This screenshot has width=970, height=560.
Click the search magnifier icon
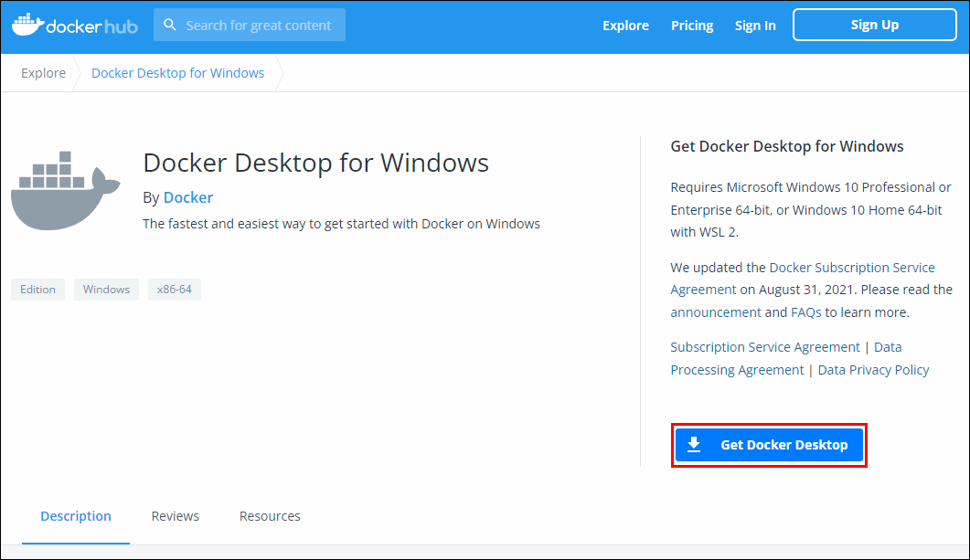click(x=169, y=25)
